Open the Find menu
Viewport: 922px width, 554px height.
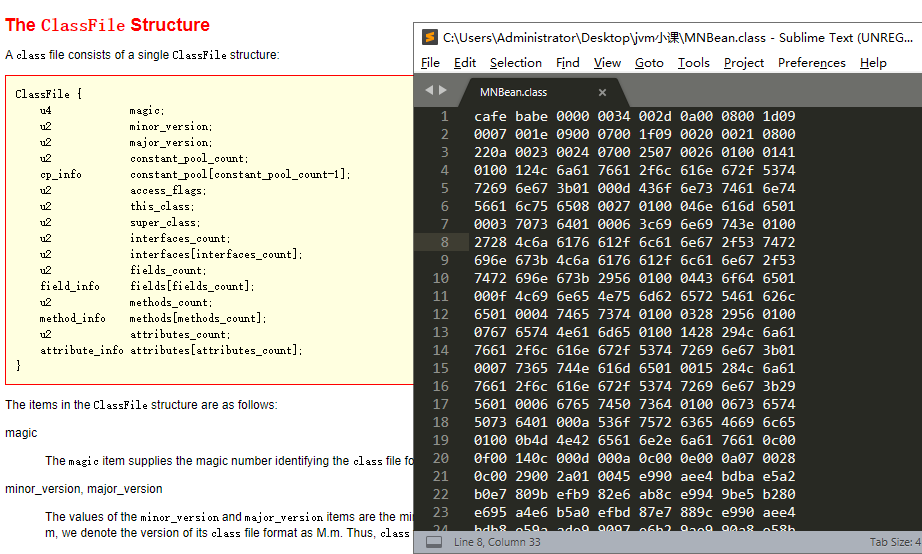pos(568,63)
